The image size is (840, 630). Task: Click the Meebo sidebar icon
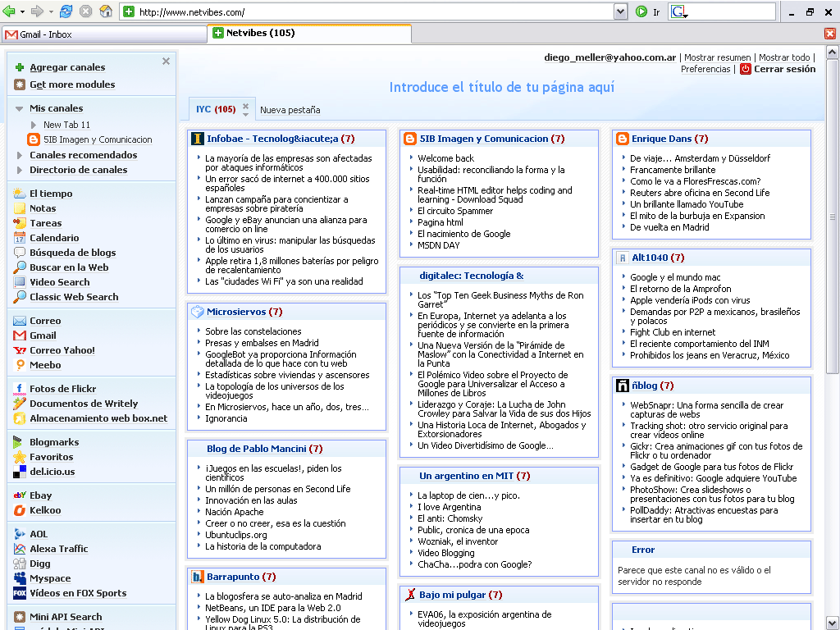click(20, 365)
